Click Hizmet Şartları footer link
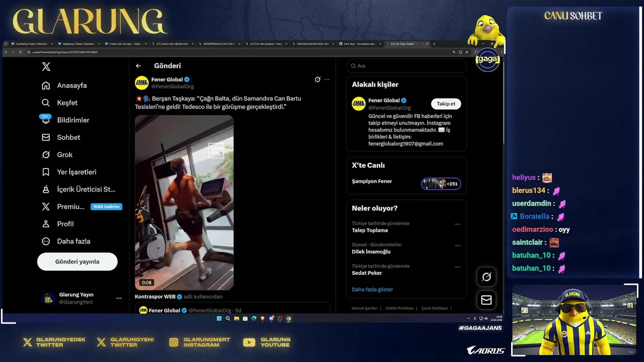Image resolution: width=644 pixels, height=362 pixels. click(x=365, y=308)
